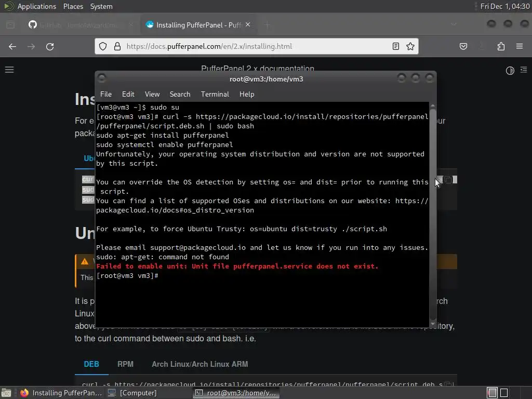The width and height of the screenshot is (532, 399).
Task: Toggle docs light/dark theme icon
Action: tap(510, 70)
